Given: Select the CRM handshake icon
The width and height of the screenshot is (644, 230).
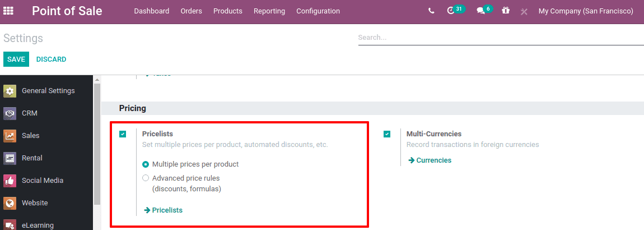Looking at the screenshot, I should (10, 113).
